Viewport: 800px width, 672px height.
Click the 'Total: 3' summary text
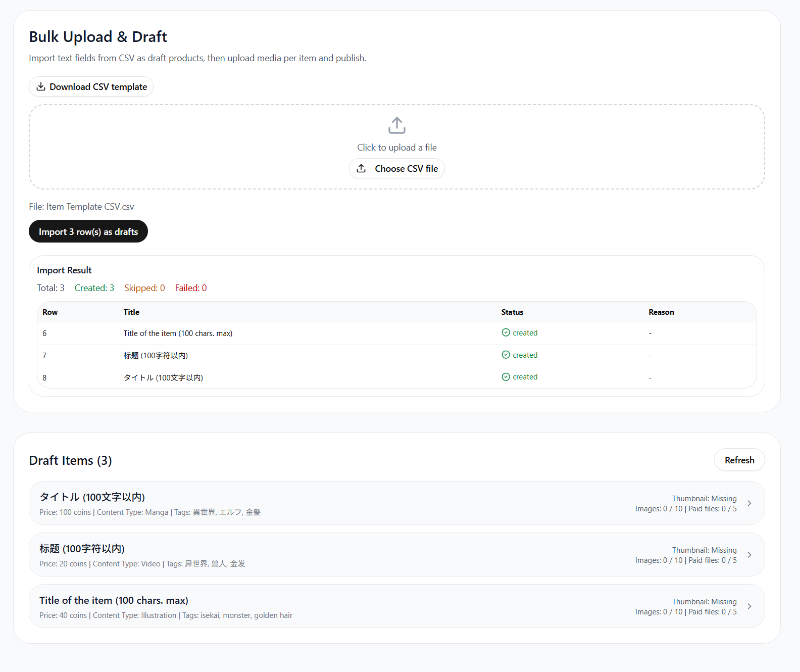point(51,288)
